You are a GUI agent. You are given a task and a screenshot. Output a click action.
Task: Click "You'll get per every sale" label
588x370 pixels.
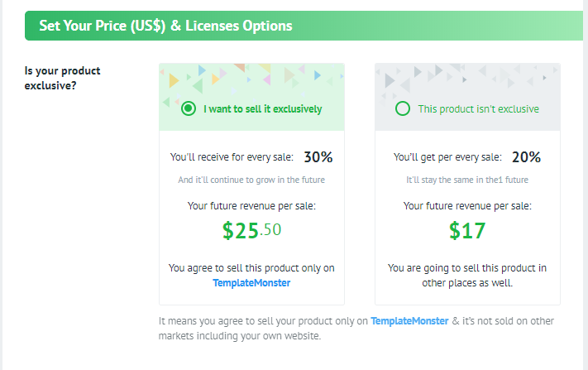pyautogui.click(x=447, y=157)
